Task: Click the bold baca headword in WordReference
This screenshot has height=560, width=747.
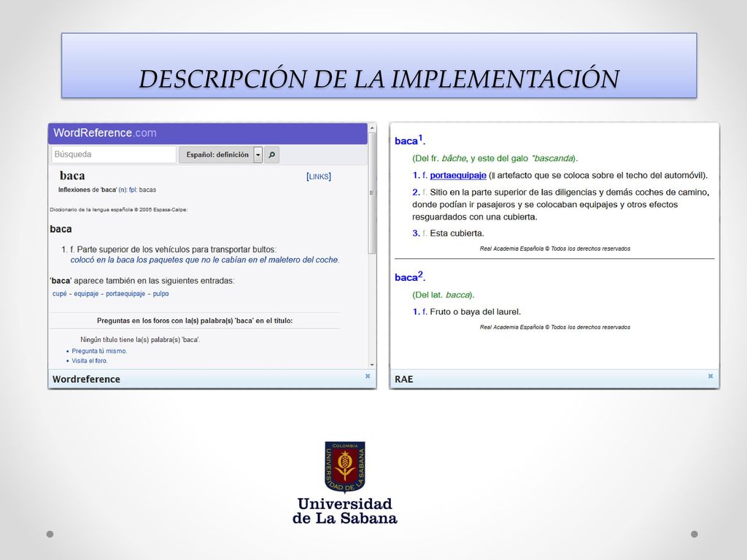Action: point(72,176)
